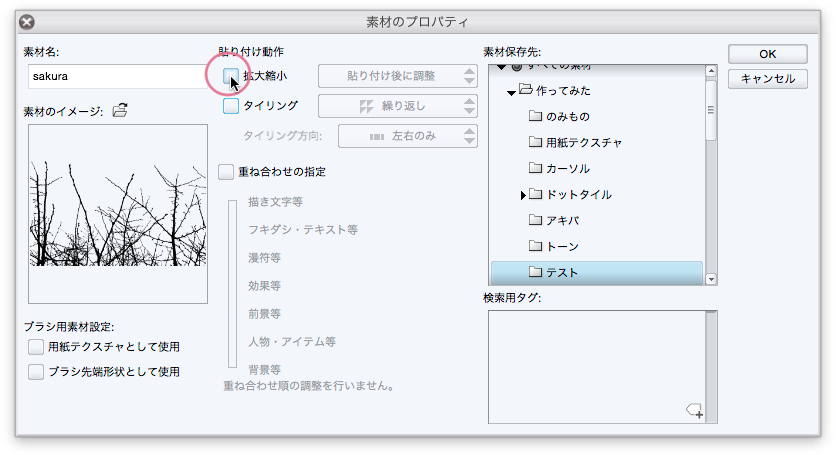The image size is (836, 455).
Task: Click the 漫符等 overlap level
Action: point(264,258)
